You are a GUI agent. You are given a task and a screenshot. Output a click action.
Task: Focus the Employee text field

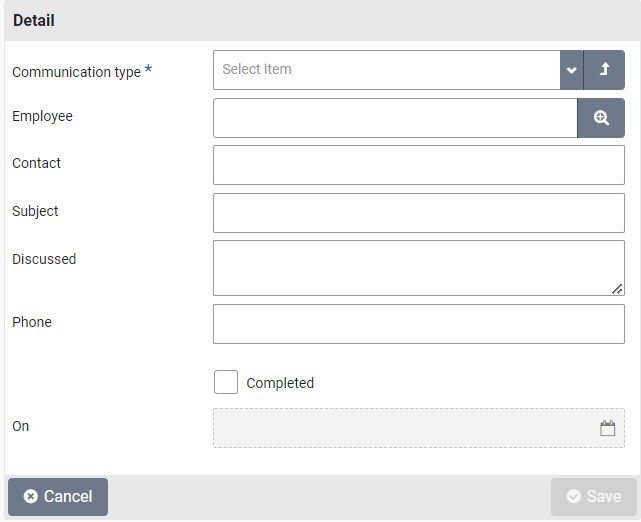pos(395,118)
